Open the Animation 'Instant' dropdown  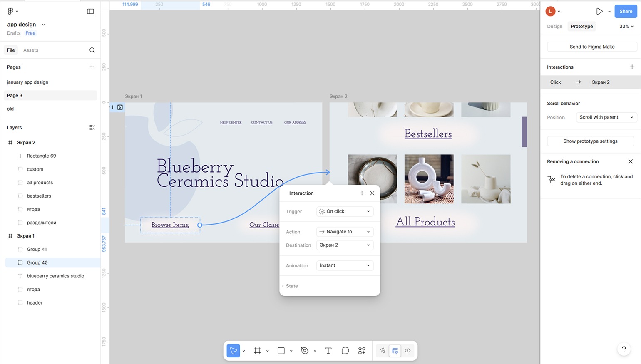[344, 265]
